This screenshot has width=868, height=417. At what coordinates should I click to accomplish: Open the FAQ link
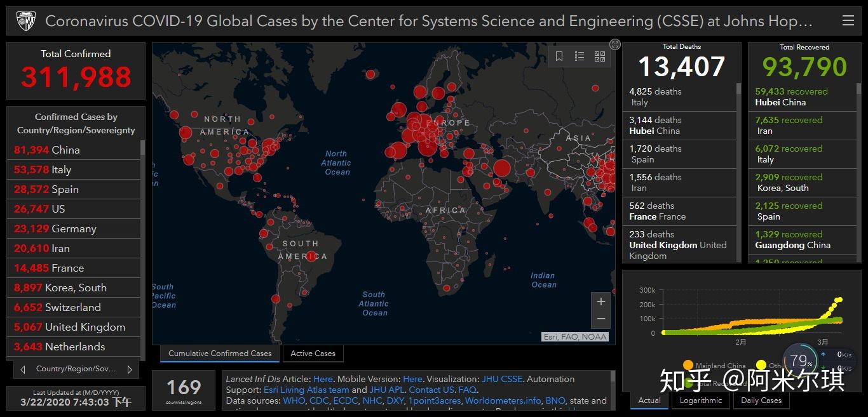467,390
